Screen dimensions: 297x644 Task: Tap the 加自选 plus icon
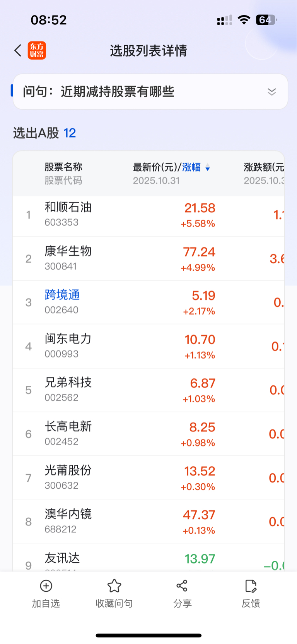pyautogui.click(x=46, y=586)
